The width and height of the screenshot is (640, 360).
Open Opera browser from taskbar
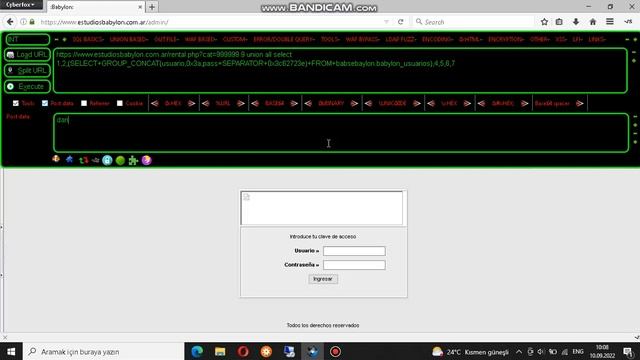point(243,351)
